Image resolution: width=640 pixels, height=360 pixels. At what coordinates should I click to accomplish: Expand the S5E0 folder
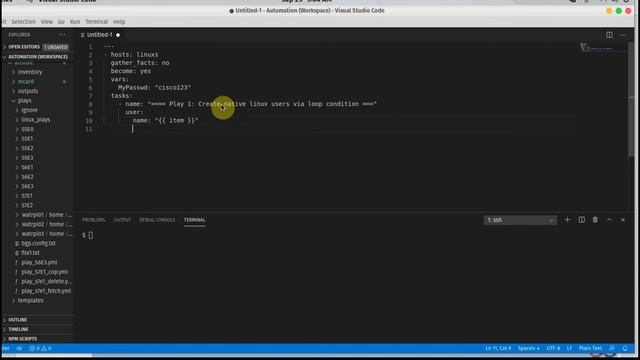coord(27,129)
